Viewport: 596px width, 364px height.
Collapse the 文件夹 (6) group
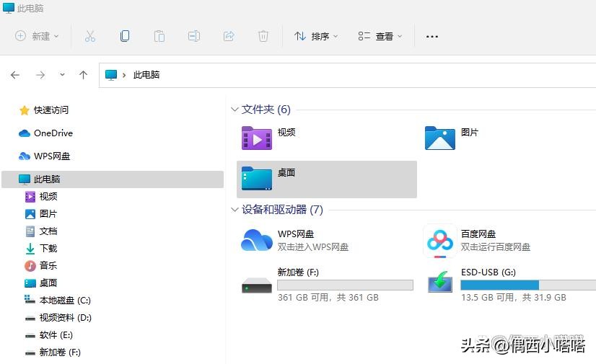click(235, 110)
